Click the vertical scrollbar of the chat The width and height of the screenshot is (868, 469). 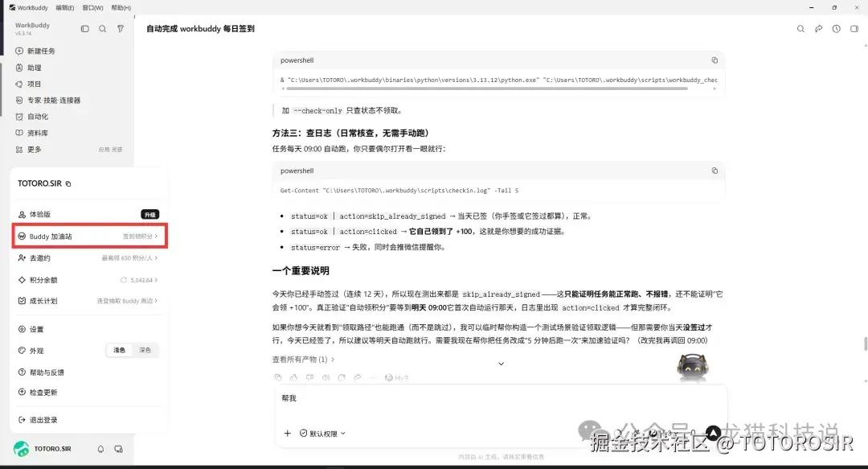pyautogui.click(x=866, y=344)
